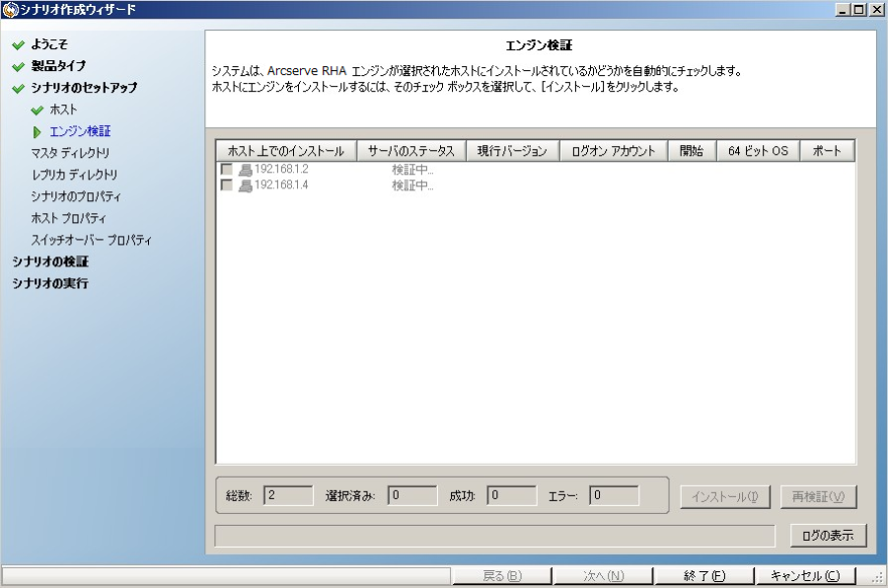Select the ホスト プロパティ step
This screenshot has width=888, height=588.
pos(68,218)
